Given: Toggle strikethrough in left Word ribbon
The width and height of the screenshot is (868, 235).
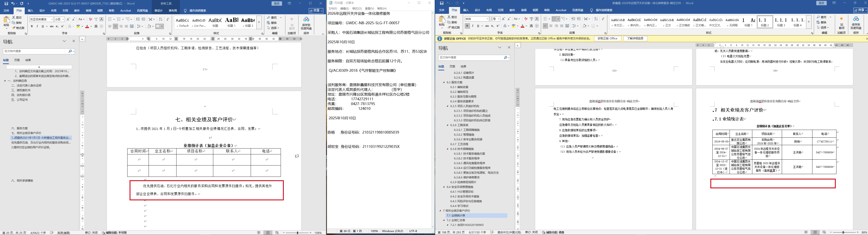Looking at the screenshot, I should [51, 26].
